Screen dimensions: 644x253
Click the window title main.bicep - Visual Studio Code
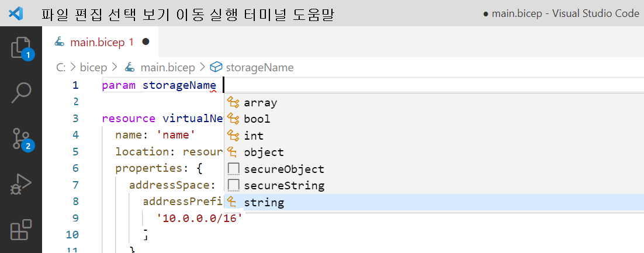tap(565, 13)
